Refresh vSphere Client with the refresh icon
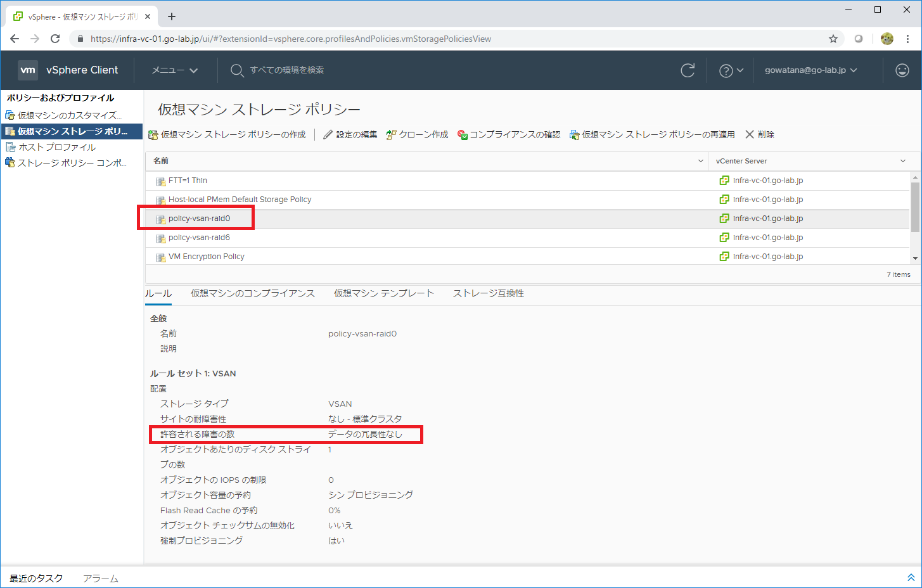This screenshot has height=588, width=922. tap(688, 70)
